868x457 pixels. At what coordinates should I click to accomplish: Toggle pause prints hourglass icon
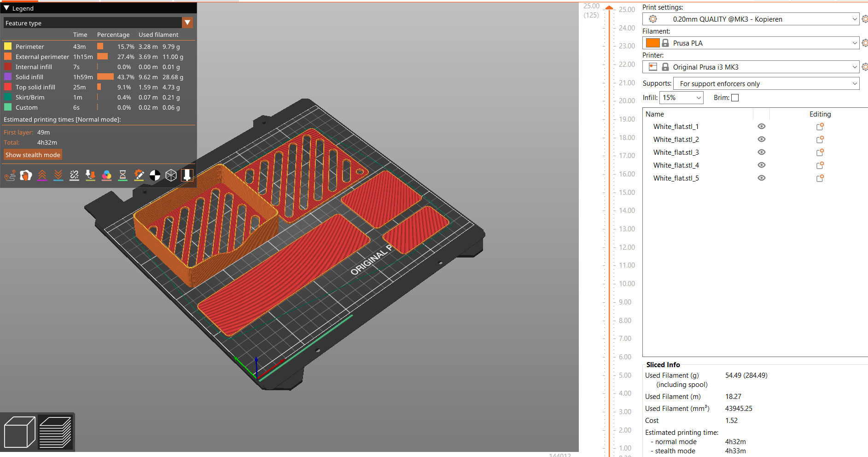point(122,176)
